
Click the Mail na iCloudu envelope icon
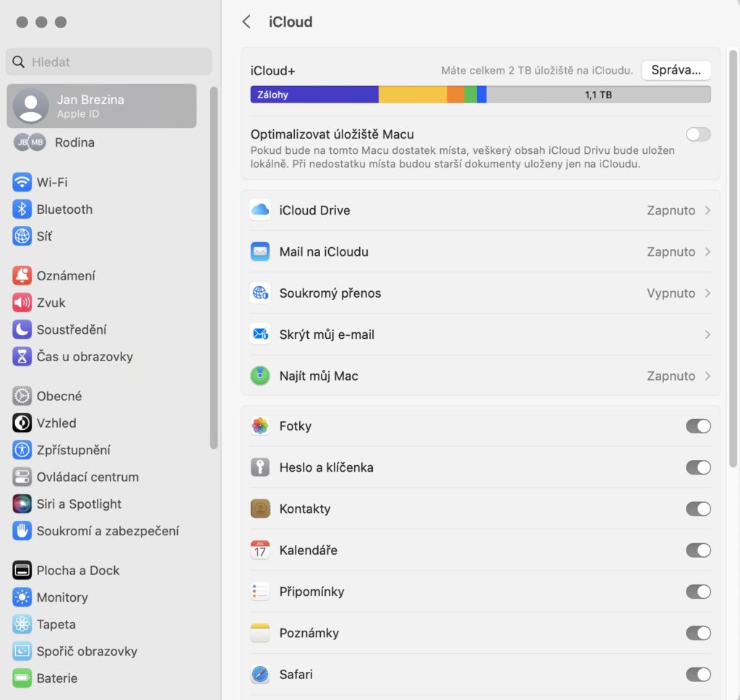[x=260, y=251]
